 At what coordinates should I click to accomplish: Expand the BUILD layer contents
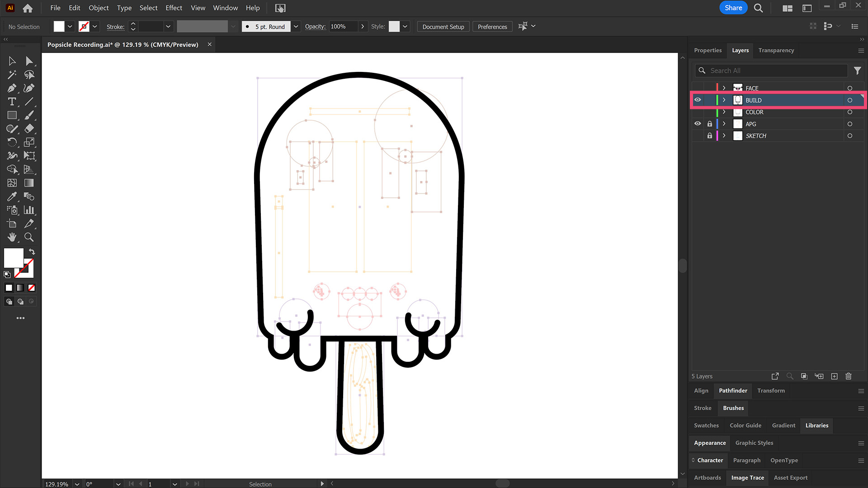coord(724,100)
